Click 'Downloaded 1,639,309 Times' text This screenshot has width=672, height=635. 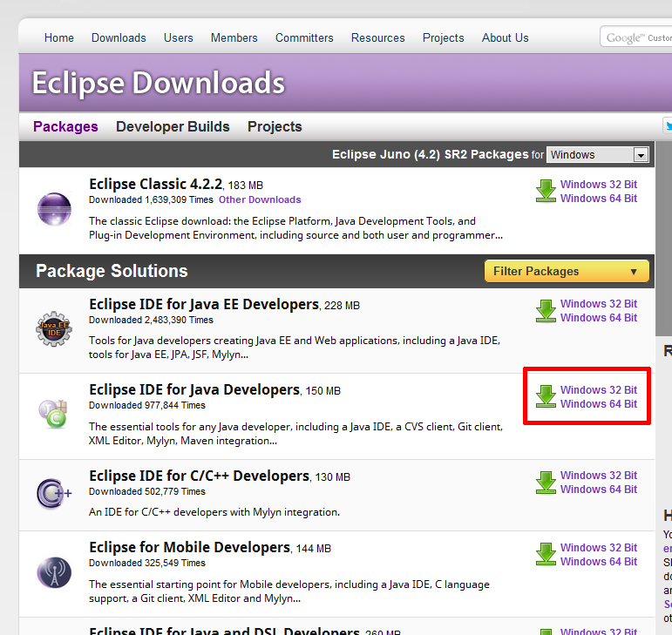[151, 199]
